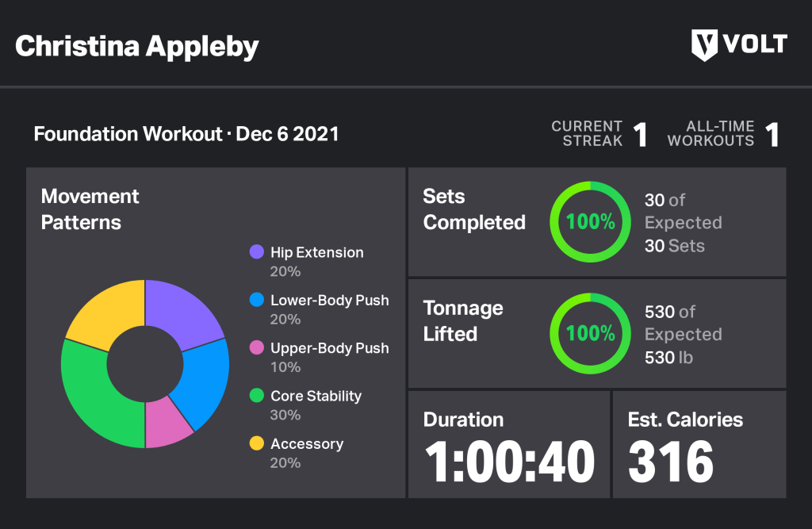This screenshot has width=812, height=529.
Task: Open the Est. Calories 316 card
Action: click(699, 444)
